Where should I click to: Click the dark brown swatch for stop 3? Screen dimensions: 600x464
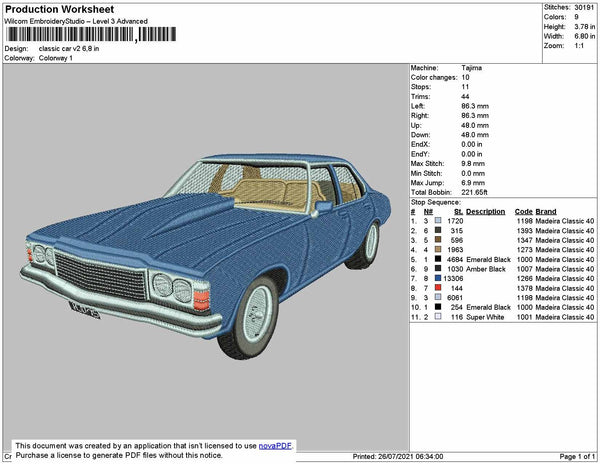[438, 240]
